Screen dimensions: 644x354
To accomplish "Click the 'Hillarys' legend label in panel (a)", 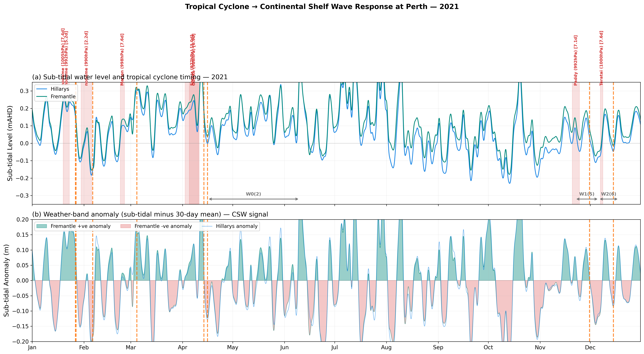I will [60, 89].
